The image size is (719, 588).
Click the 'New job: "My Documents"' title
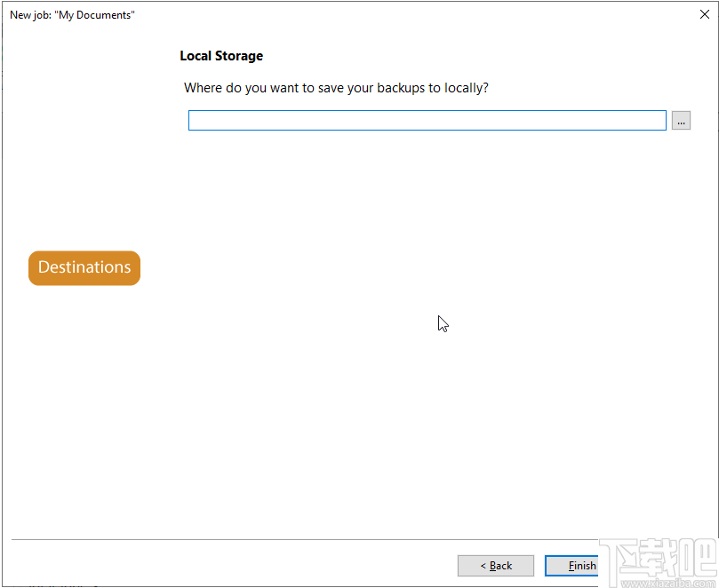[x=73, y=15]
